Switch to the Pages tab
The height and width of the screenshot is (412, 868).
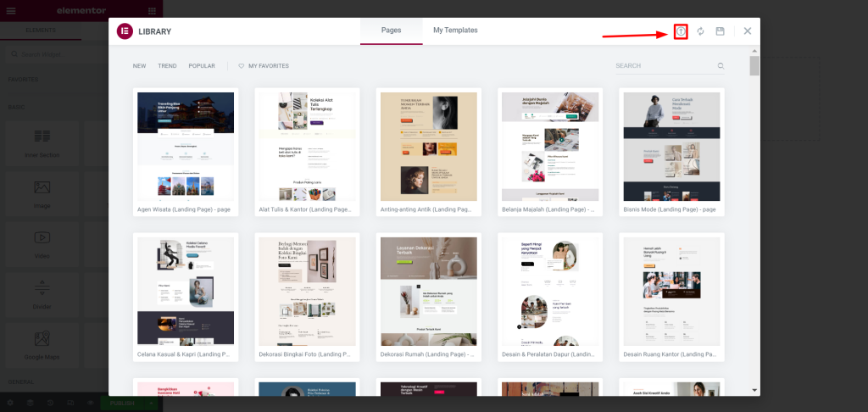coord(392,31)
